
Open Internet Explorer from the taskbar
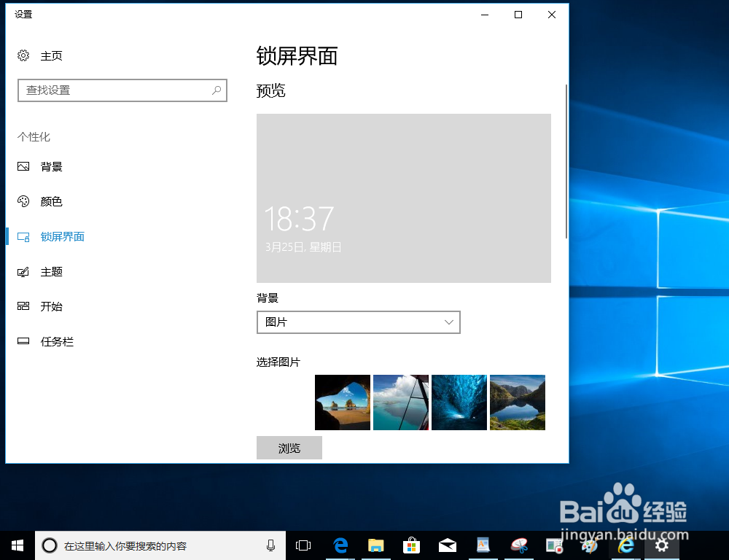tap(625, 545)
